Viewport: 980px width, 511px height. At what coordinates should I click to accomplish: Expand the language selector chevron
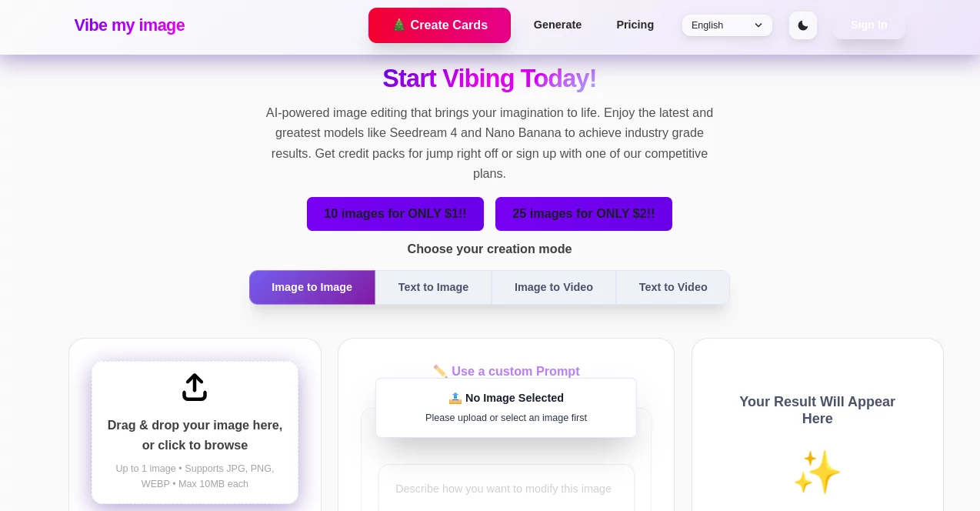pos(758,25)
